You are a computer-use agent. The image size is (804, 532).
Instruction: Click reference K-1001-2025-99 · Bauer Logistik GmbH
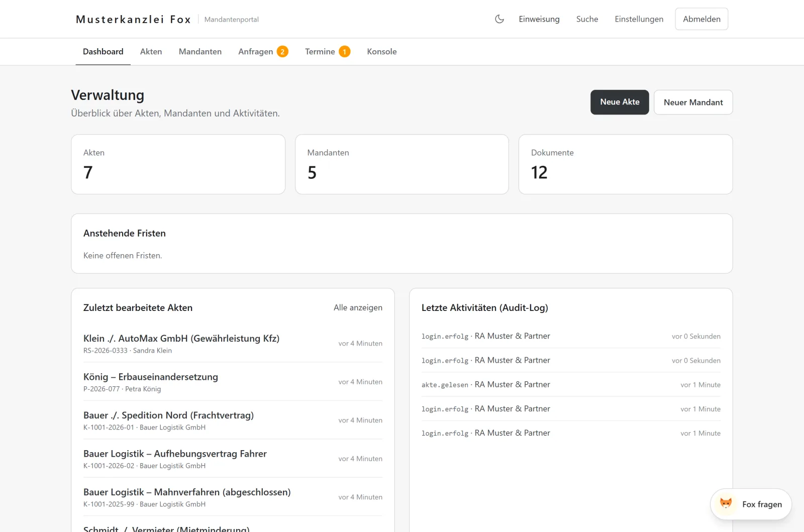tap(144, 504)
